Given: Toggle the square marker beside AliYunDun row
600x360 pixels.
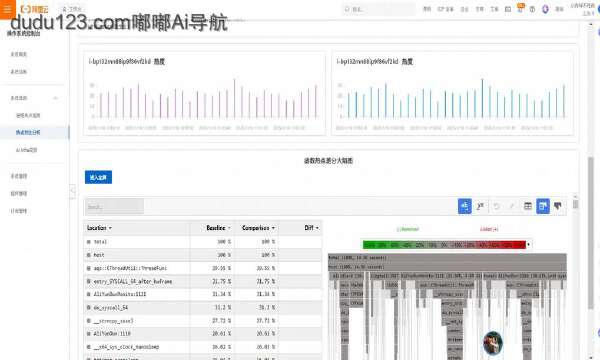Looking at the screenshot, I should pos(89,334).
